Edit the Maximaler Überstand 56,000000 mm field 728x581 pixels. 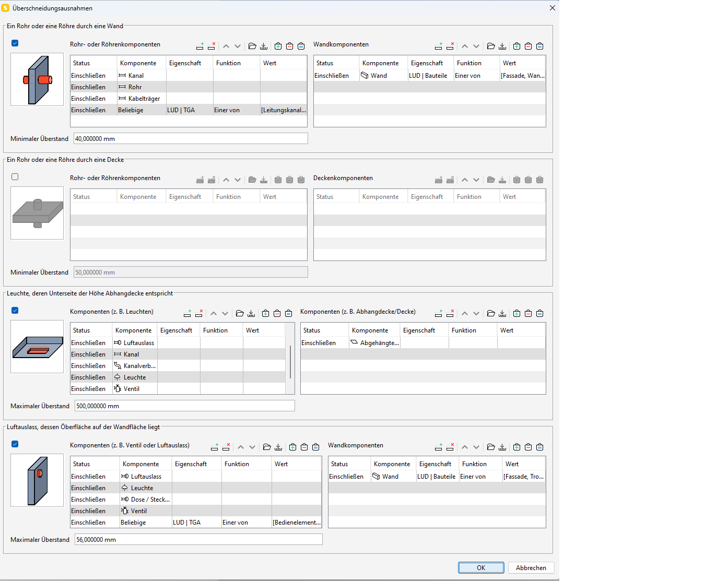tap(198, 539)
